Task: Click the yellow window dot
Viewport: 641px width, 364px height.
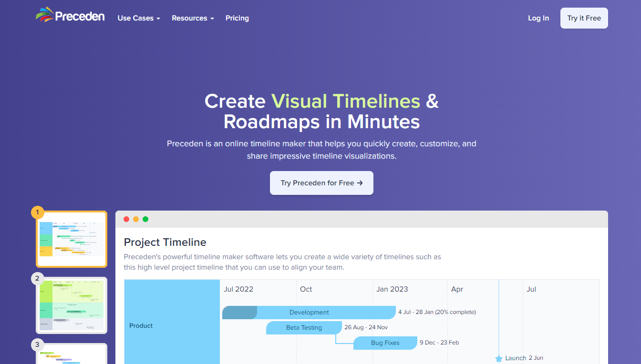Action: point(136,219)
